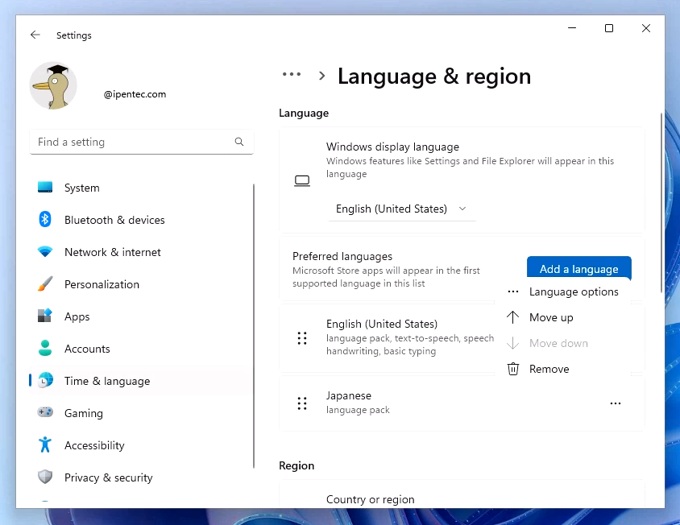Screen dimensions: 680x525
Task: Open Gaming settings category
Action: pyautogui.click(x=141, y=413)
